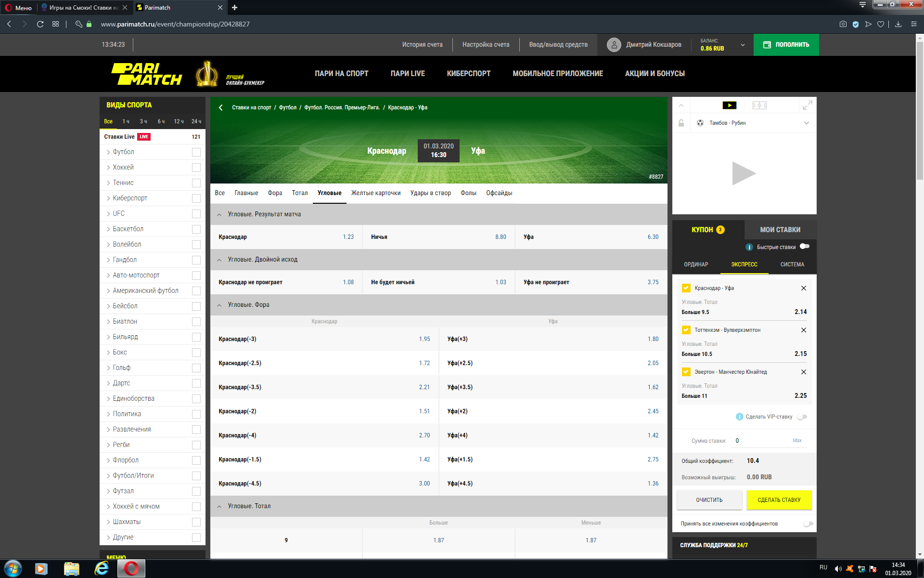924x578 pixels.
Task: Select СИСТЕМА bet type tab
Action: pyautogui.click(x=792, y=264)
